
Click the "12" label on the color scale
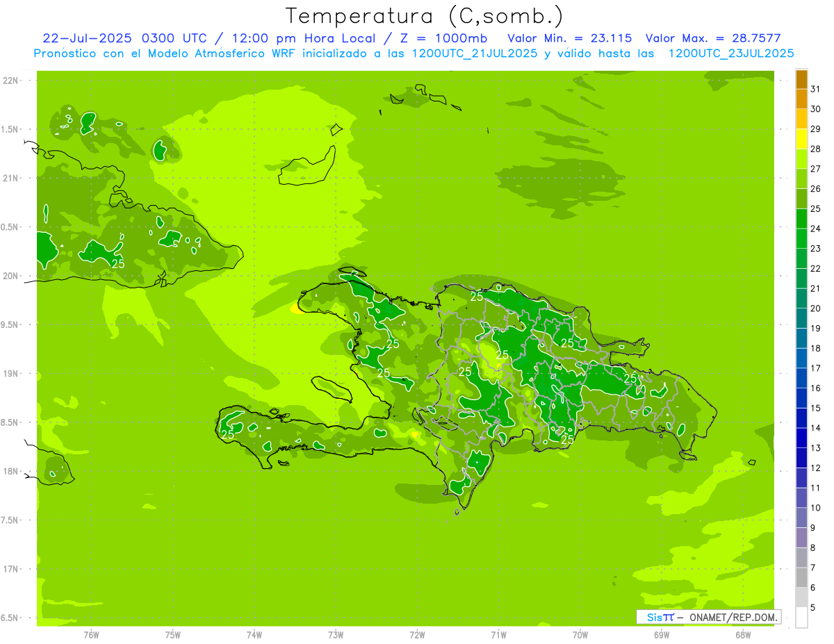click(816, 468)
